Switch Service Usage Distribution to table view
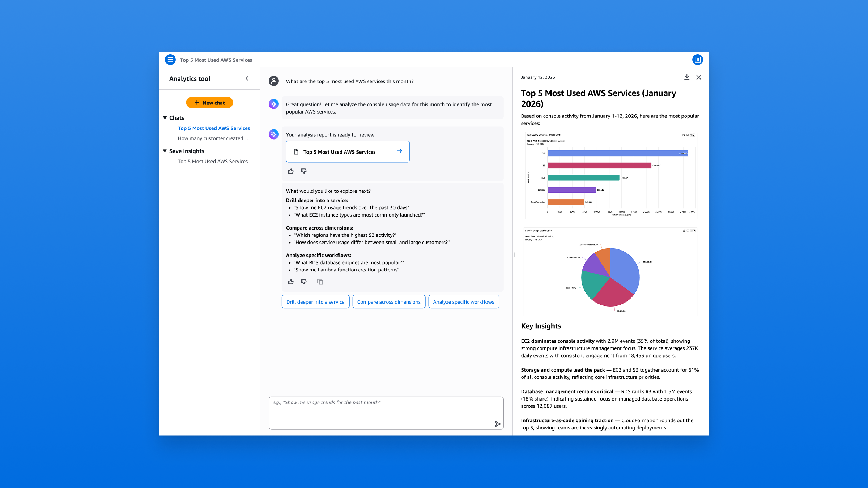The height and width of the screenshot is (488, 868). pyautogui.click(x=692, y=231)
